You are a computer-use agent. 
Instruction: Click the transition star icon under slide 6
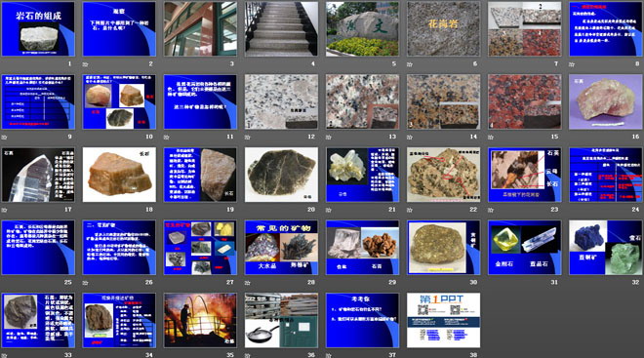410,64
